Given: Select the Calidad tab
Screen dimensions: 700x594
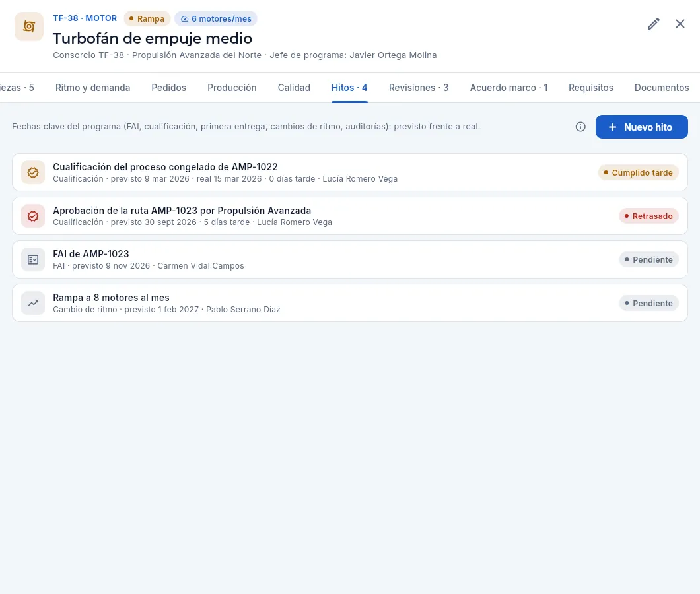Looking at the screenshot, I should coord(294,88).
